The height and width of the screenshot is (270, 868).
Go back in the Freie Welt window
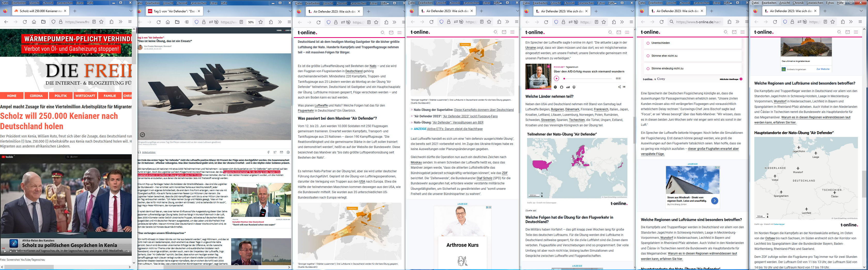6,22
